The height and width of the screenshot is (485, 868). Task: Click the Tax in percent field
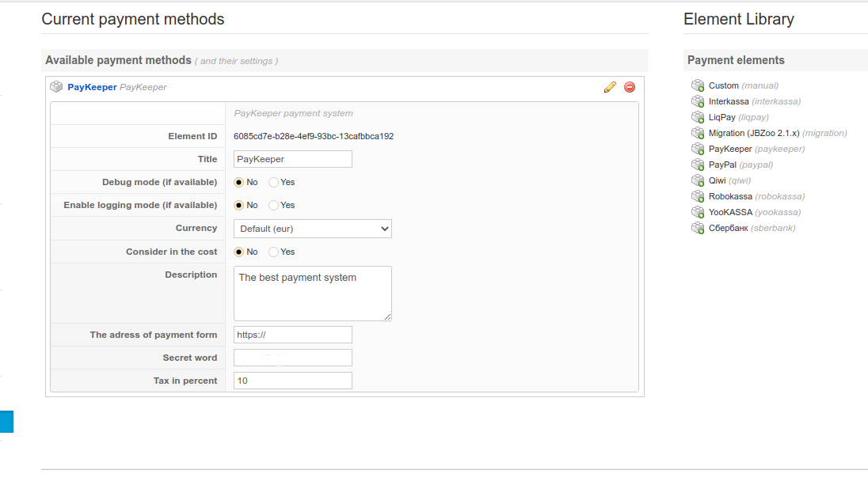click(293, 381)
